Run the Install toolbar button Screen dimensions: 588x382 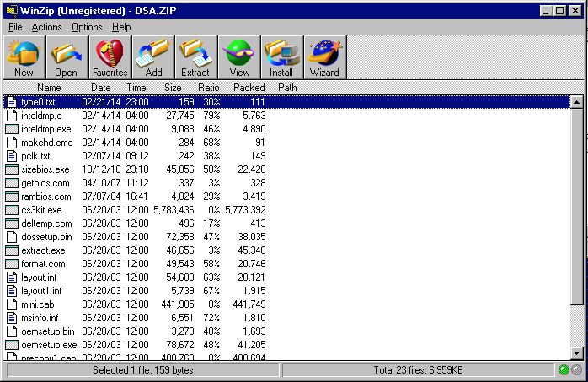(282, 57)
